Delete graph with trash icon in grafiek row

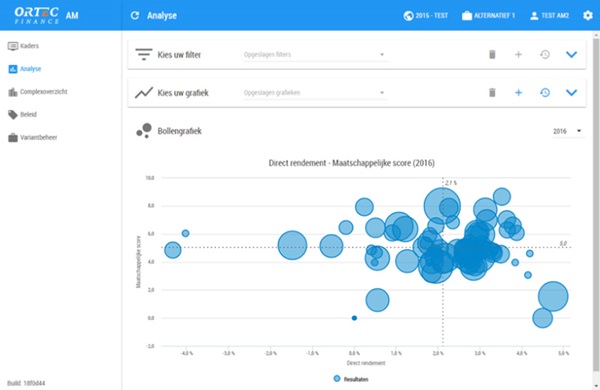492,93
